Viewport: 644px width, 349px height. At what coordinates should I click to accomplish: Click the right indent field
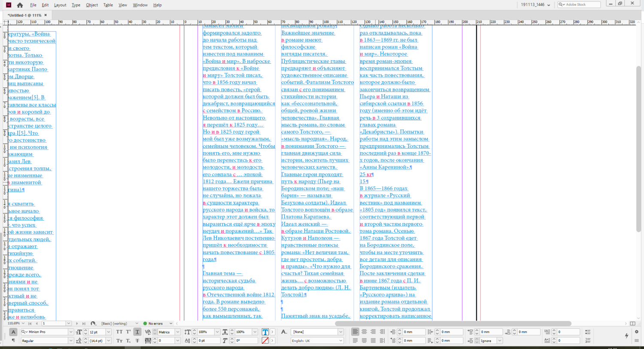[x=452, y=332]
